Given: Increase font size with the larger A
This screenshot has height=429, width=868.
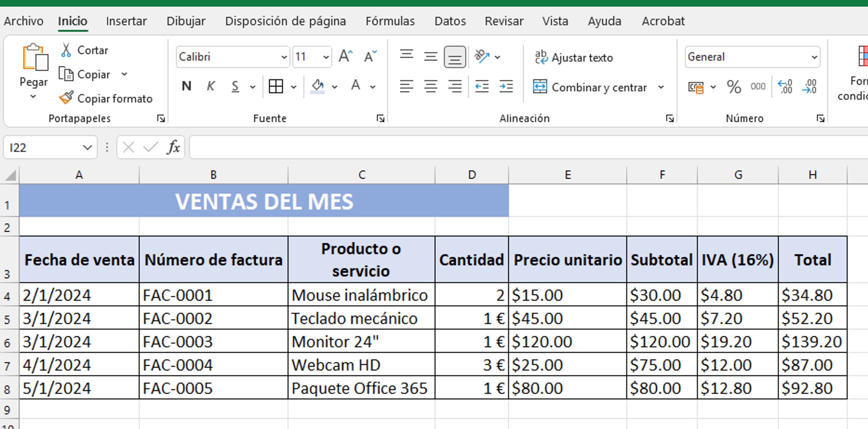Looking at the screenshot, I should (x=345, y=56).
